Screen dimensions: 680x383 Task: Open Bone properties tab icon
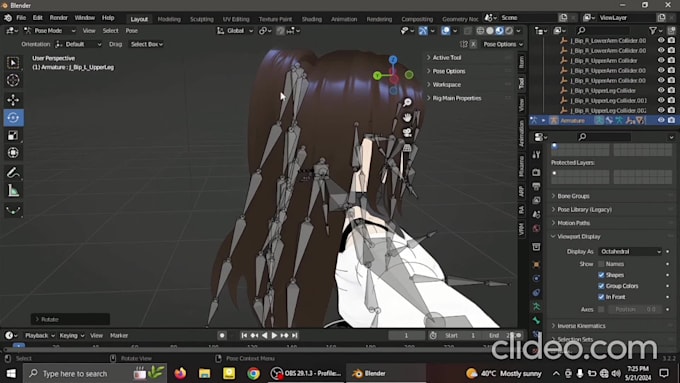(536, 321)
